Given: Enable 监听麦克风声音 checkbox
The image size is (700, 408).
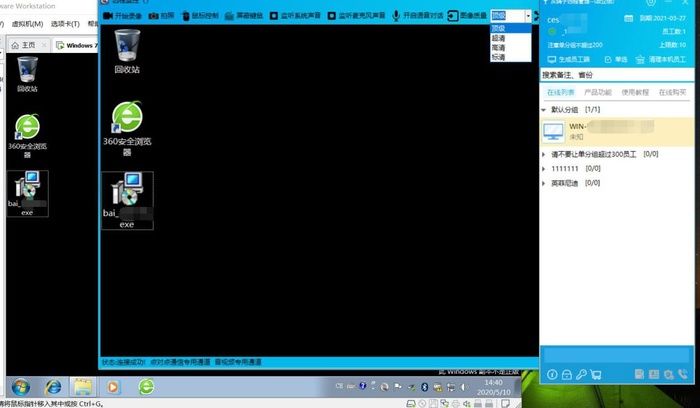Looking at the screenshot, I should [331, 16].
